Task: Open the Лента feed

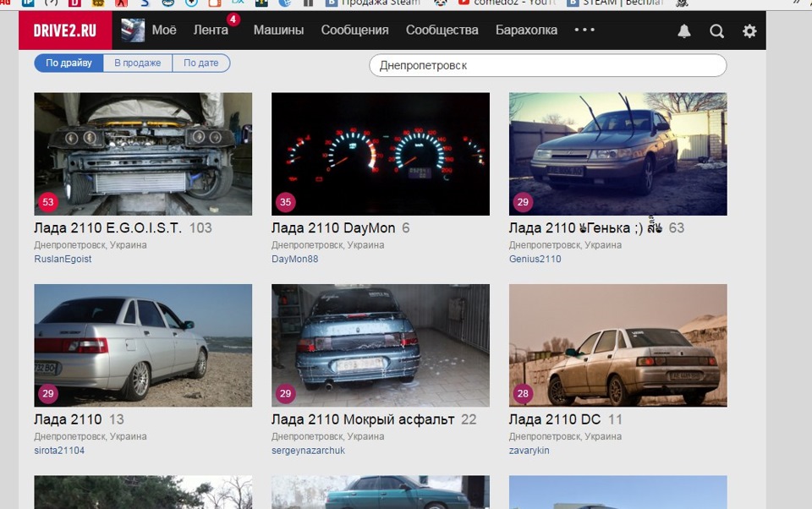Action: pos(211,30)
